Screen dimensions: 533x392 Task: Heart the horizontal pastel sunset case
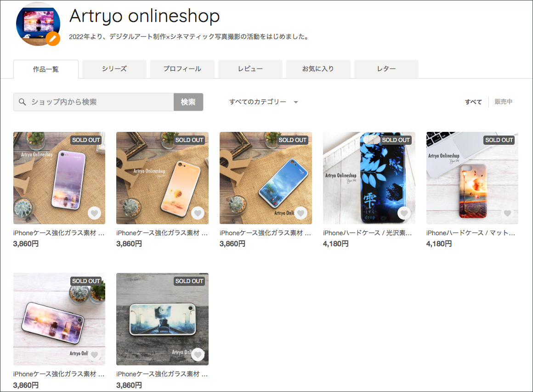click(94, 354)
